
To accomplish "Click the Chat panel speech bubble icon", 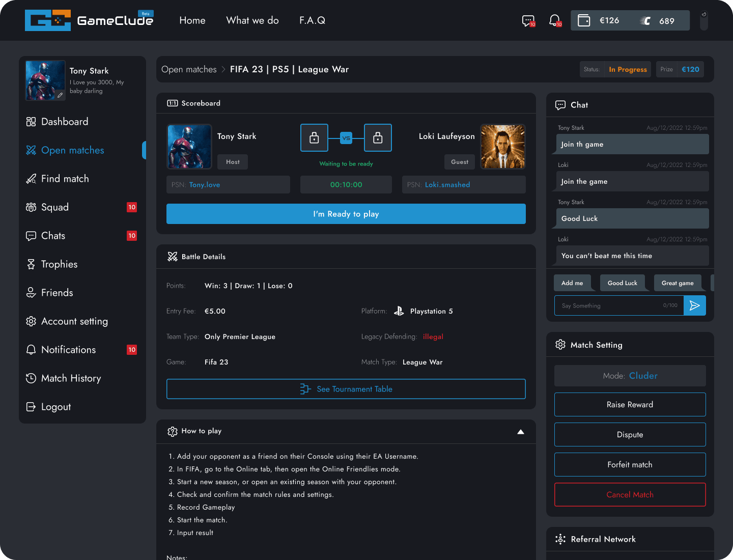I will 560,105.
